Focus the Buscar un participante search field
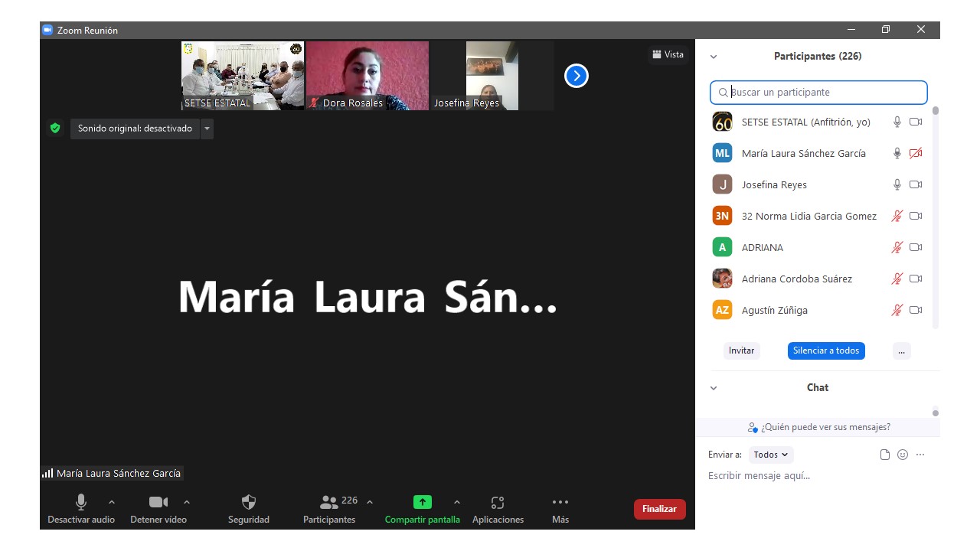This screenshot has width=980, height=551. pos(818,93)
